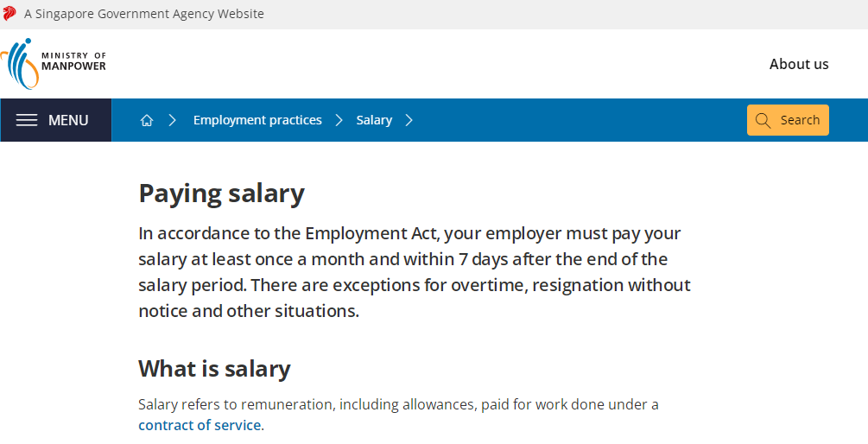Click the red Singapore lion head icon

tap(9, 14)
